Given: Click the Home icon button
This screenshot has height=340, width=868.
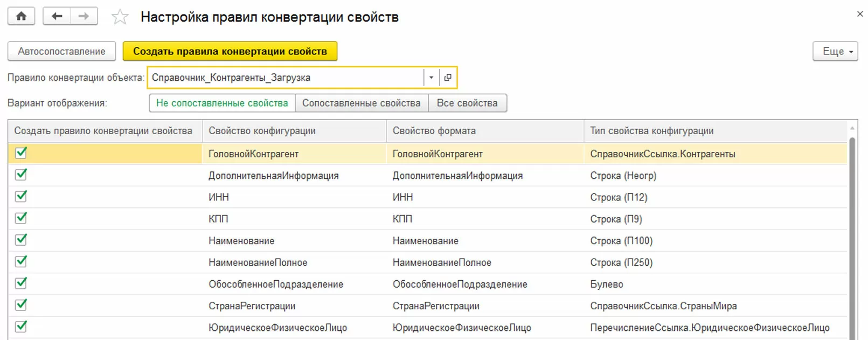Looking at the screenshot, I should pyautogui.click(x=22, y=16).
